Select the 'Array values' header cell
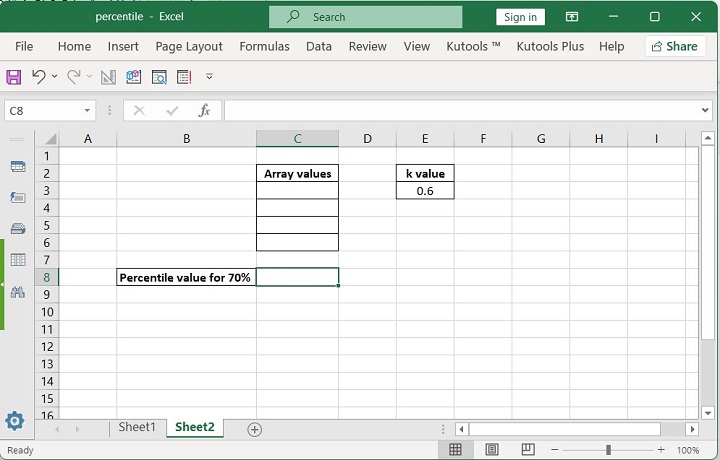Viewport: 720px width, 460px height. click(297, 174)
